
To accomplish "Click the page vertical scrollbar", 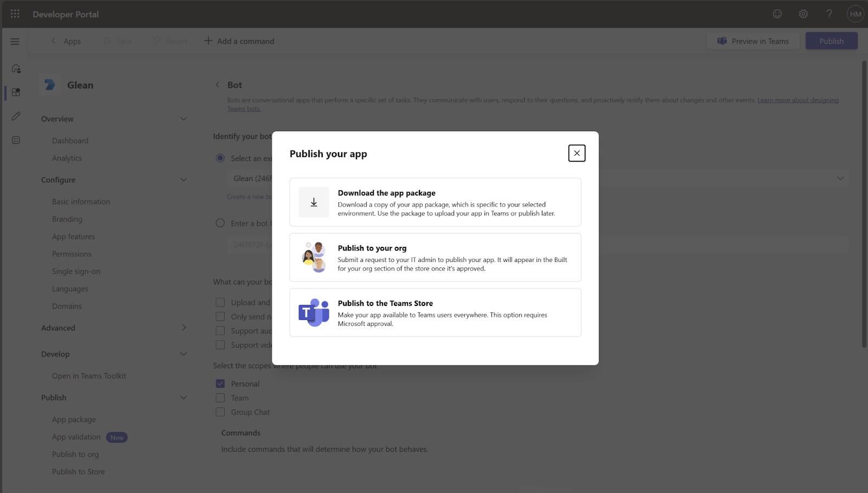I will [x=864, y=204].
